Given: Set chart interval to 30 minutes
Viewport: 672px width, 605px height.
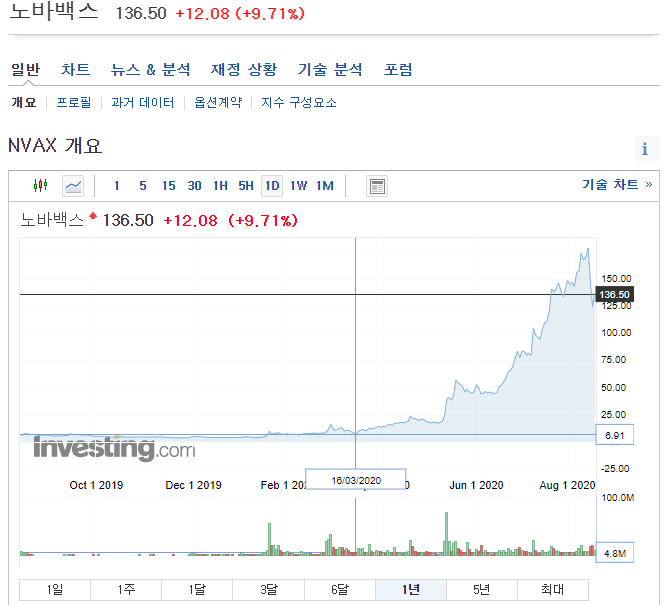Looking at the screenshot, I should (194, 186).
